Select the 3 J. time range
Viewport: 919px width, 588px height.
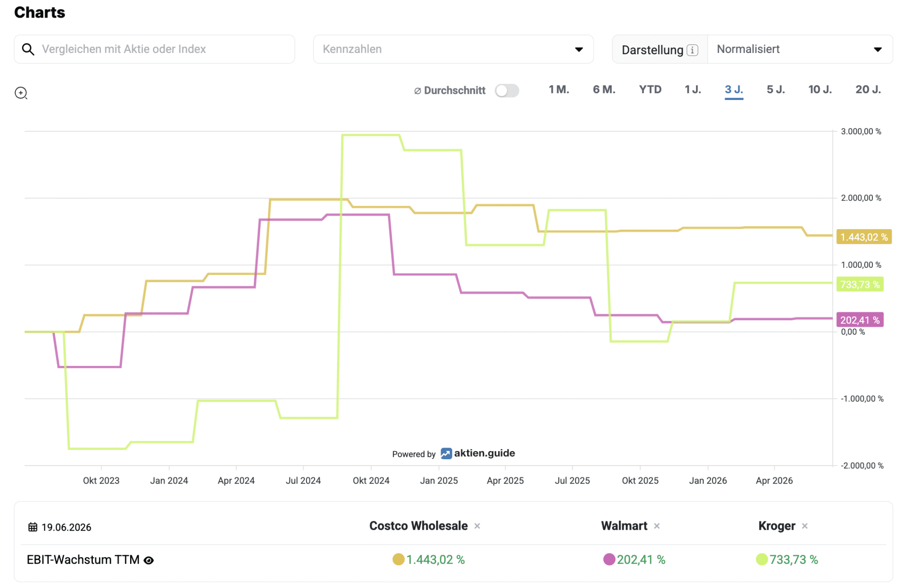(734, 90)
